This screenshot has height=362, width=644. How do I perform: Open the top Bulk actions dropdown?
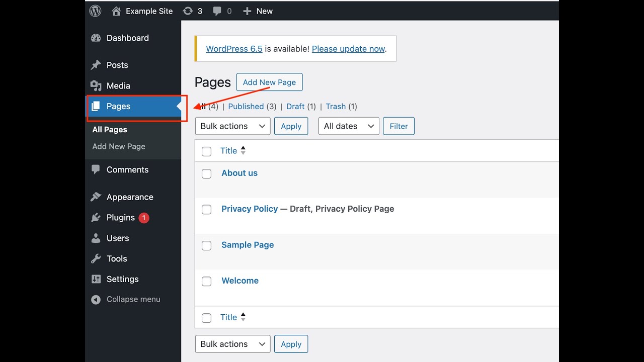click(x=232, y=126)
